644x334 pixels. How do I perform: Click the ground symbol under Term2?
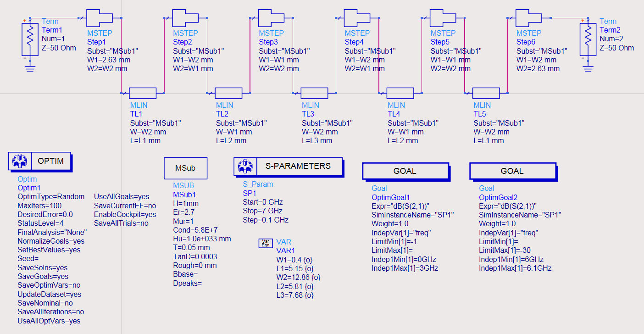[588, 69]
